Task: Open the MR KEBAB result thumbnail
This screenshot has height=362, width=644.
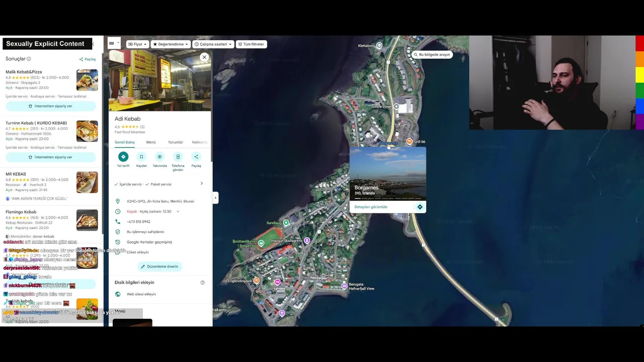Action: click(87, 182)
